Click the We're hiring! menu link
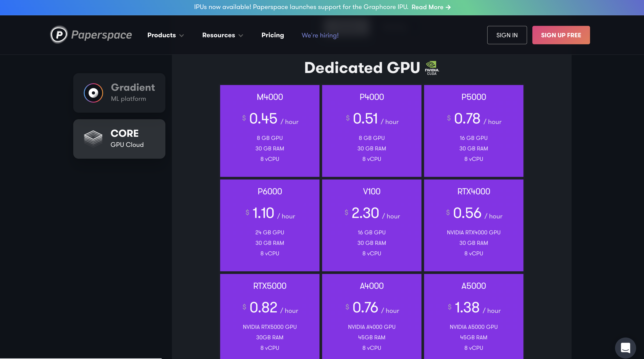Viewport: 644px width, 359px height. tap(320, 35)
